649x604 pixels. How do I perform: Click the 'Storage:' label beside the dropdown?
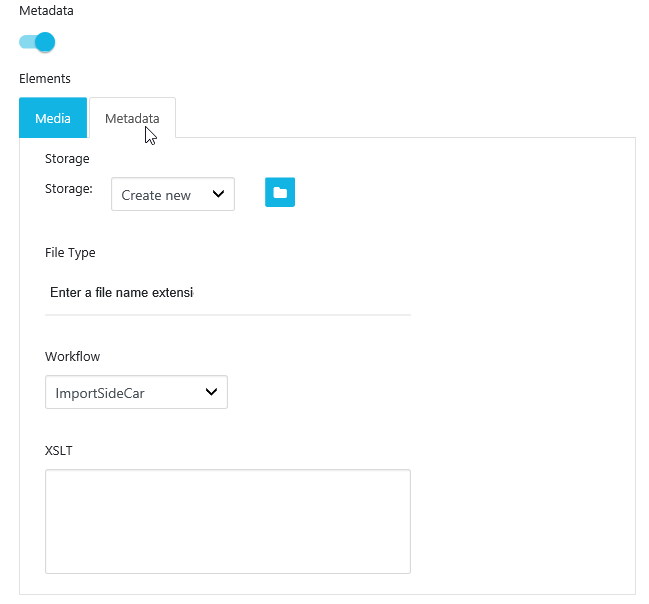[69, 188]
